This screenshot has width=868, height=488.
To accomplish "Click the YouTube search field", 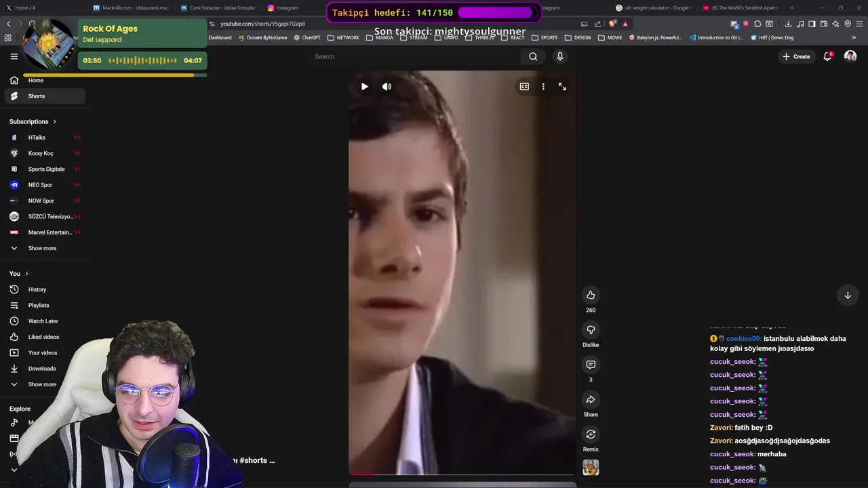I will tap(414, 56).
